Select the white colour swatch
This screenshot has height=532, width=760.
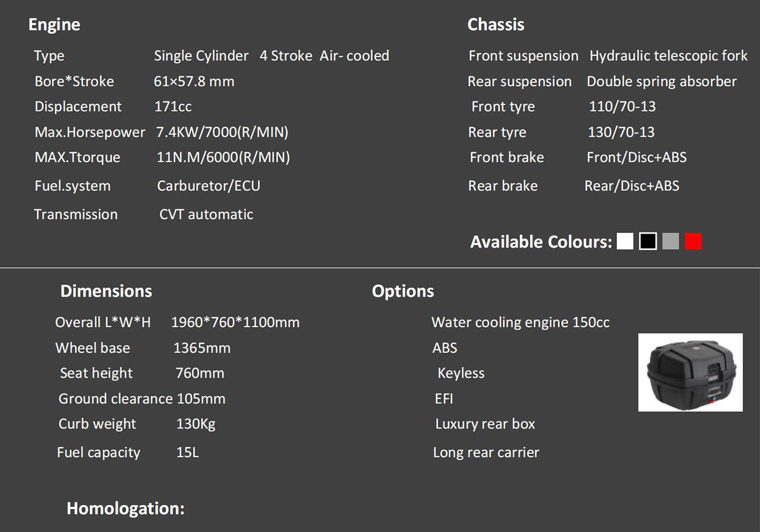625,241
